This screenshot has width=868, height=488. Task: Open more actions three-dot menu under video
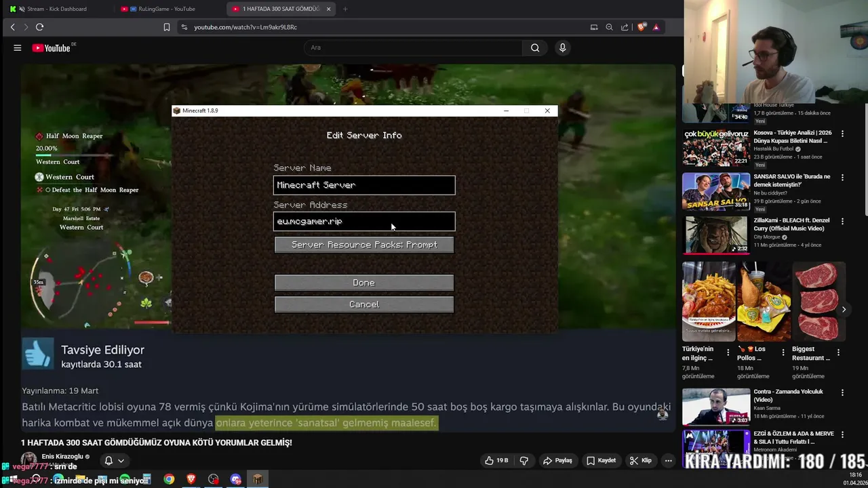coord(668,460)
